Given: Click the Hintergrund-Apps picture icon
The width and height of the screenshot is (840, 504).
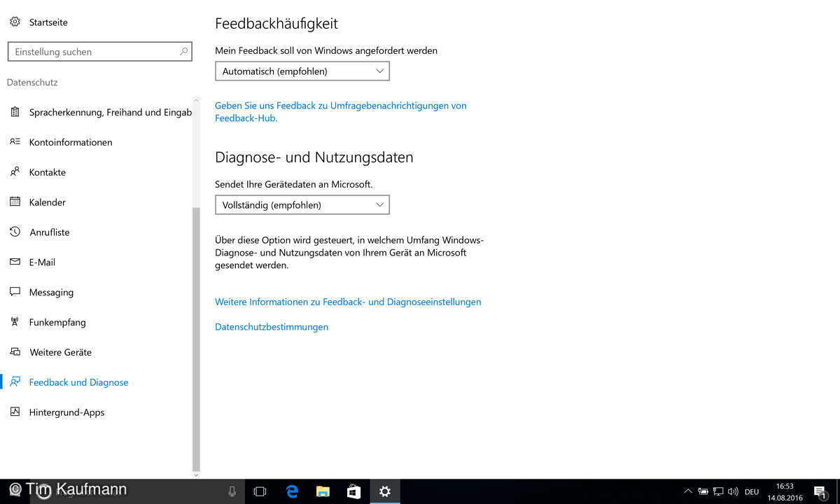Looking at the screenshot, I should pos(15,412).
